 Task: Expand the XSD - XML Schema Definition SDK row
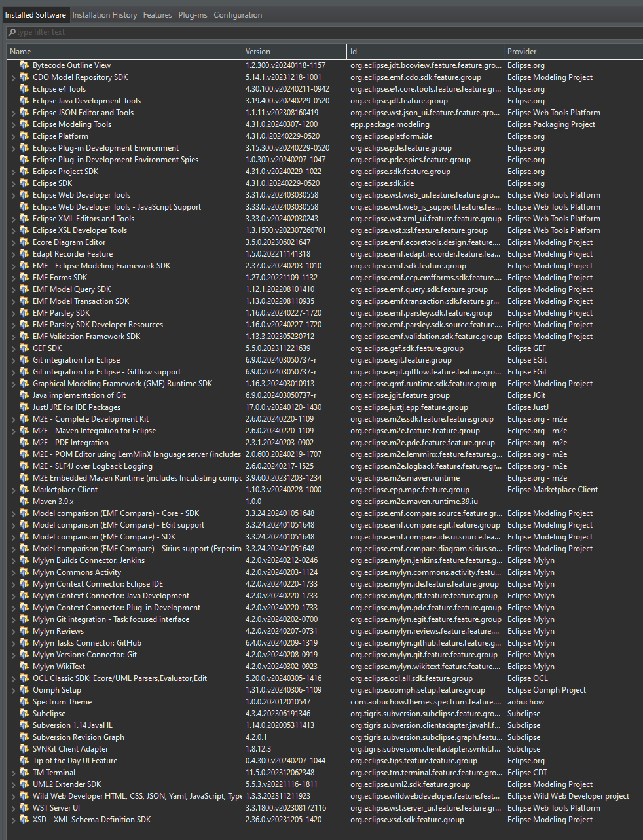point(13,820)
